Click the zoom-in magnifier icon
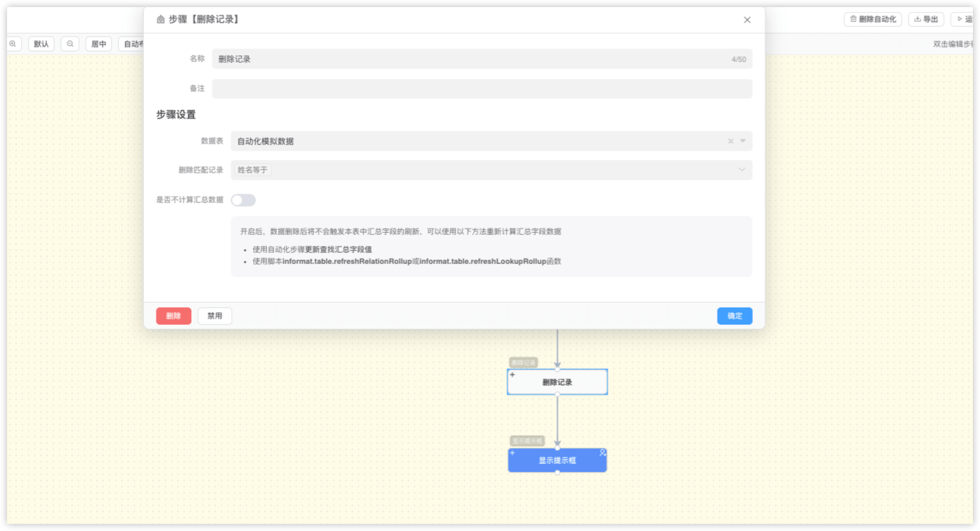 point(13,44)
